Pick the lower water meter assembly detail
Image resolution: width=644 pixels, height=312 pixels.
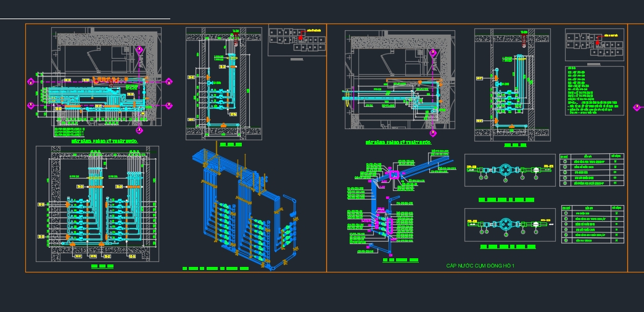(x=510, y=224)
